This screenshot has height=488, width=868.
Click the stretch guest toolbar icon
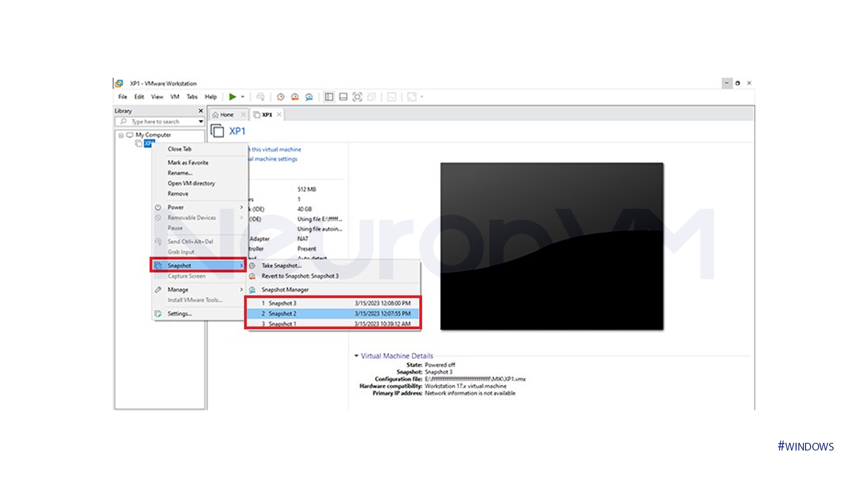(x=412, y=97)
